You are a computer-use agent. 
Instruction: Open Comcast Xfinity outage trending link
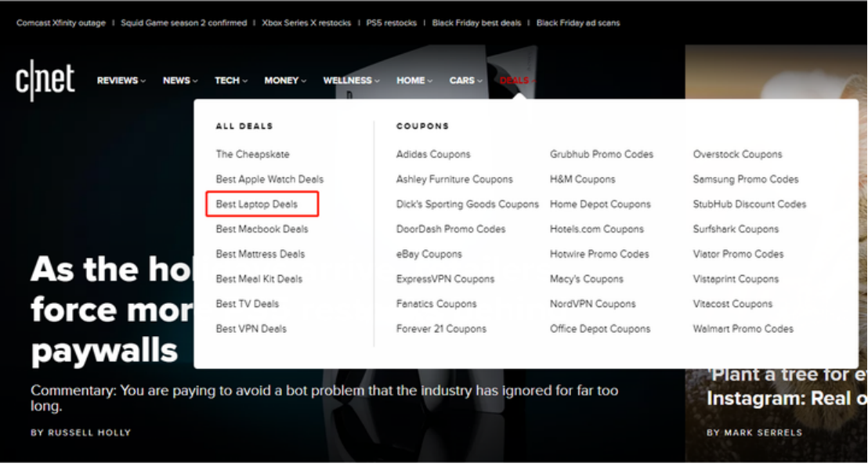tap(61, 23)
